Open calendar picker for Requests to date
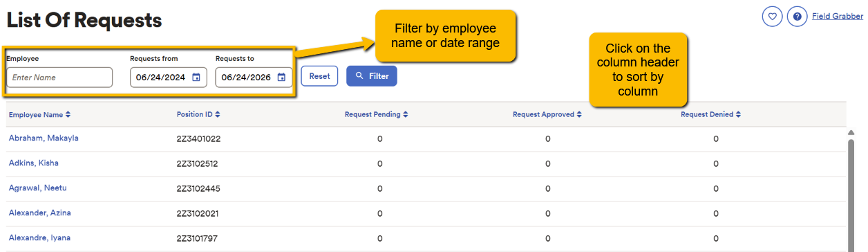This screenshot has height=252, width=868. [x=281, y=78]
